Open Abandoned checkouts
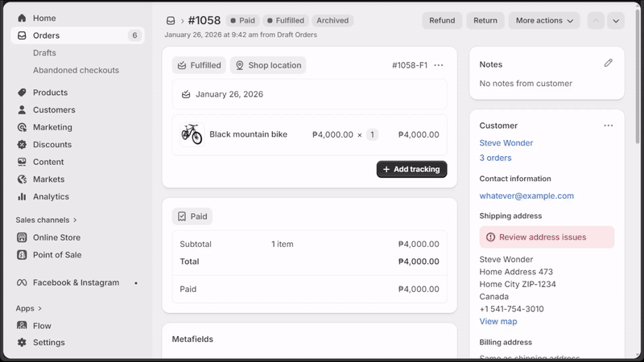644x362 pixels. point(76,70)
